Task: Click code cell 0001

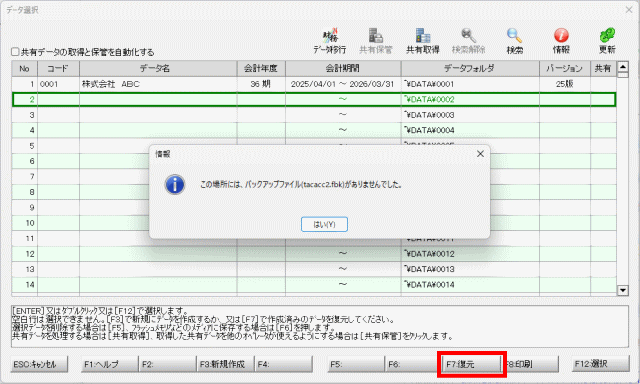Action: pyautogui.click(x=58, y=84)
